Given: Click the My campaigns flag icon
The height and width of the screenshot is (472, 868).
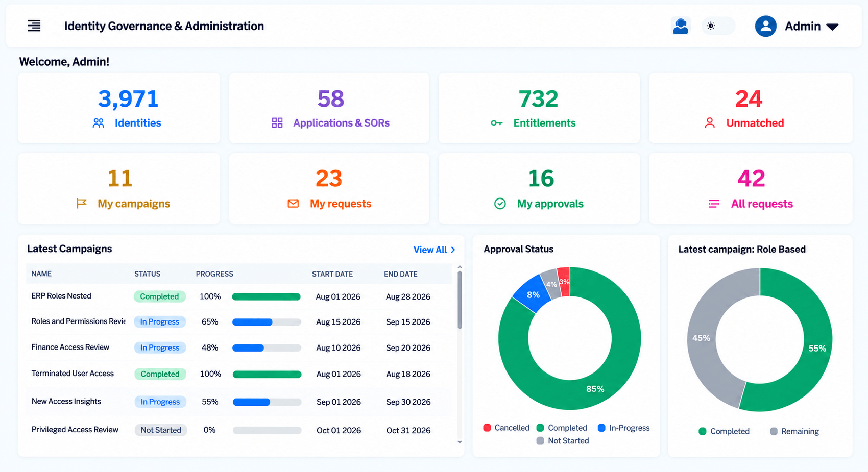Looking at the screenshot, I should [x=81, y=204].
